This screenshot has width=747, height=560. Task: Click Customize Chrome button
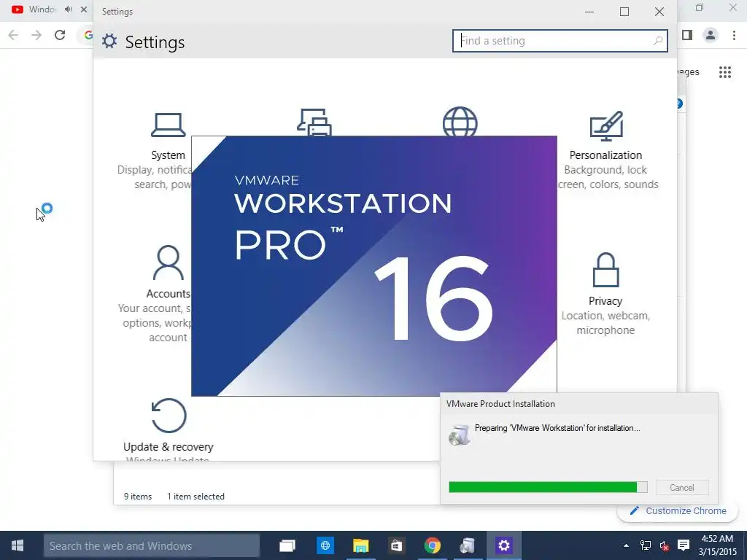(x=678, y=511)
